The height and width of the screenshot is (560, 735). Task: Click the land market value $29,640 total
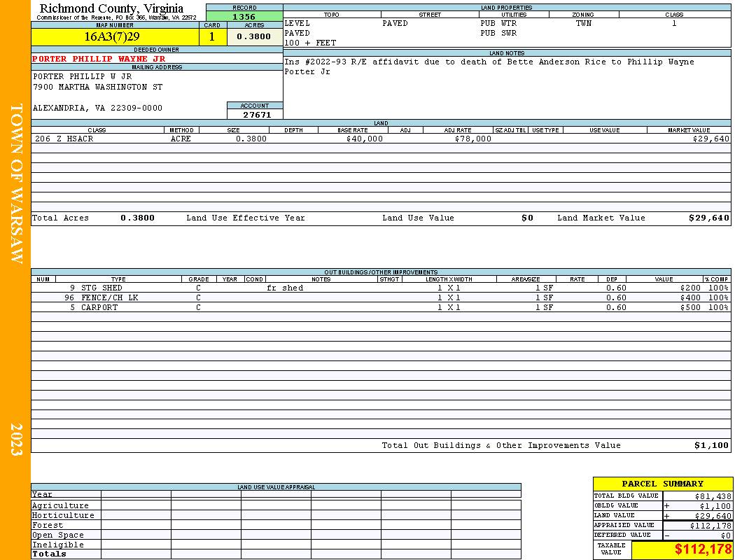pyautogui.click(x=708, y=218)
